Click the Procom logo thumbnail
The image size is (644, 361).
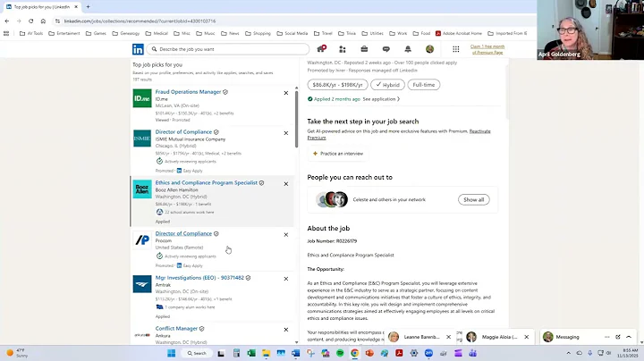[142, 240]
